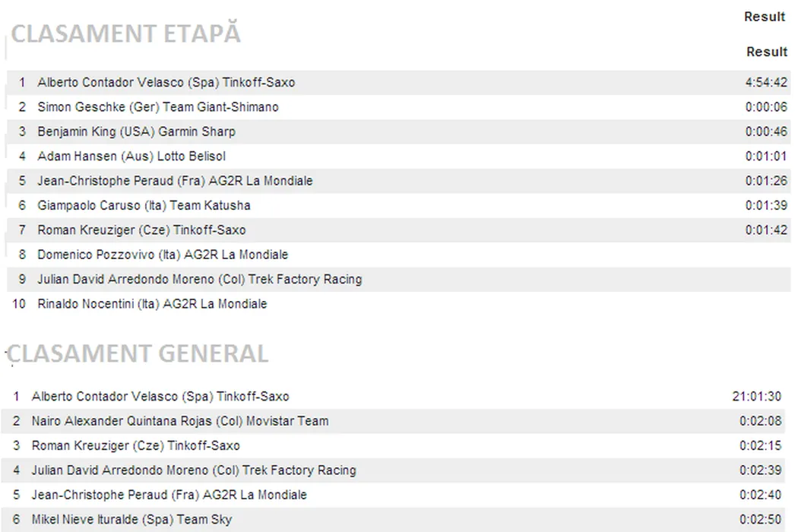
Task: Click the 0:00:06 time gap
Action: [x=766, y=107]
